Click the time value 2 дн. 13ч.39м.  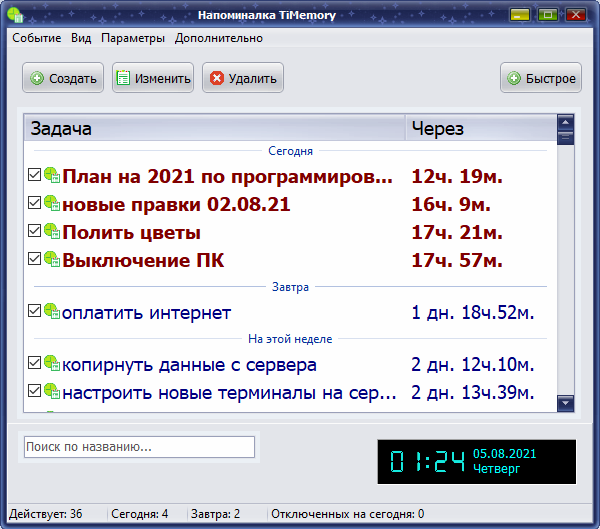[x=473, y=392]
